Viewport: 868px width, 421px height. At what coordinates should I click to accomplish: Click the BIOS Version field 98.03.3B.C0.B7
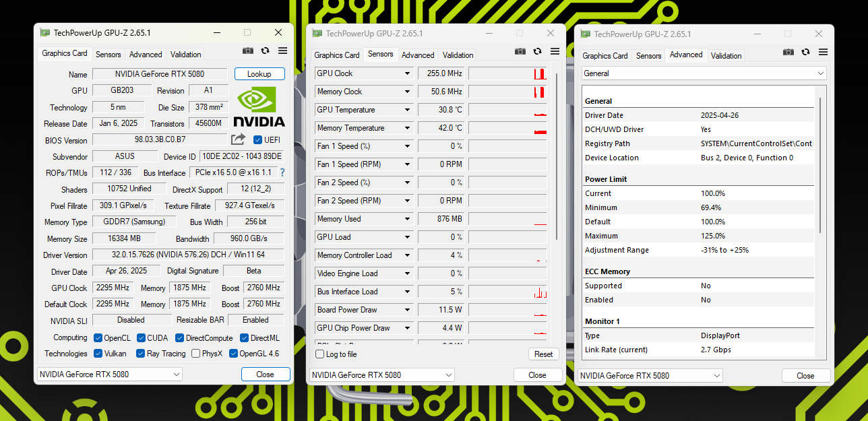click(x=160, y=140)
